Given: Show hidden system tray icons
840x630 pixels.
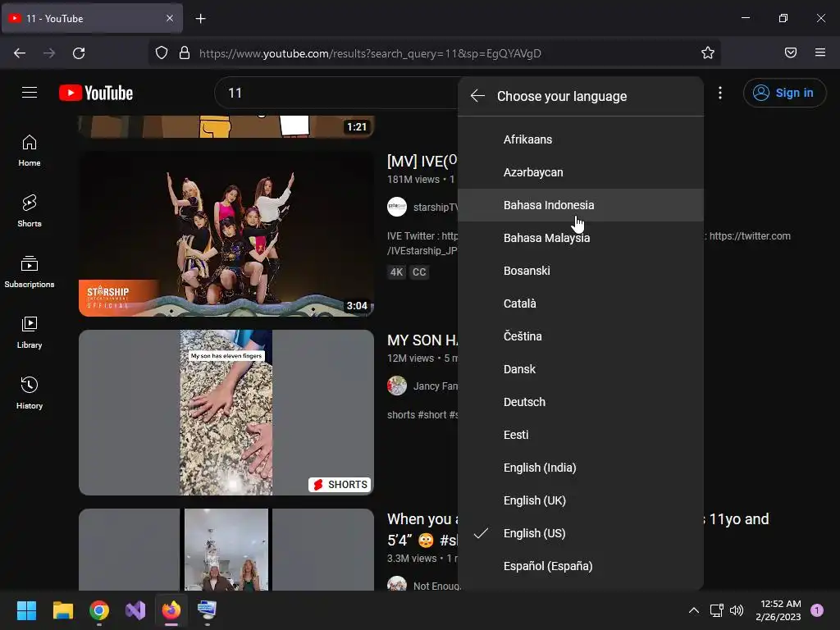Looking at the screenshot, I should tap(694, 610).
